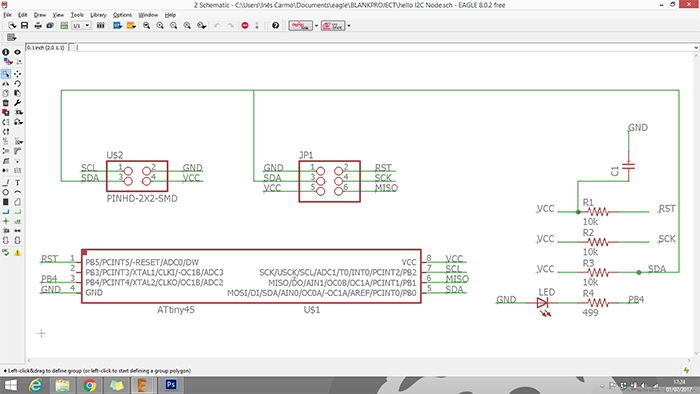Open the sheet selector 1/1 dropdown
This screenshot has height=394, width=700.
81,25
